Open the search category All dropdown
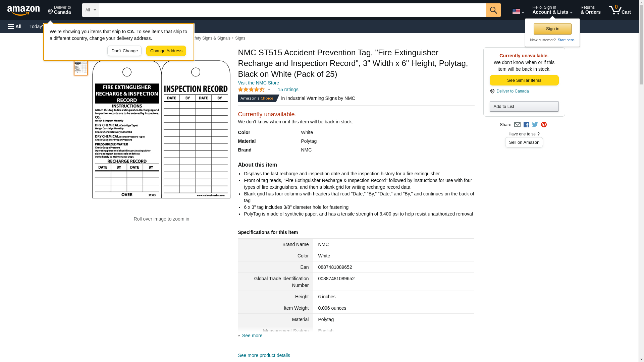The image size is (644, 362). [x=90, y=10]
